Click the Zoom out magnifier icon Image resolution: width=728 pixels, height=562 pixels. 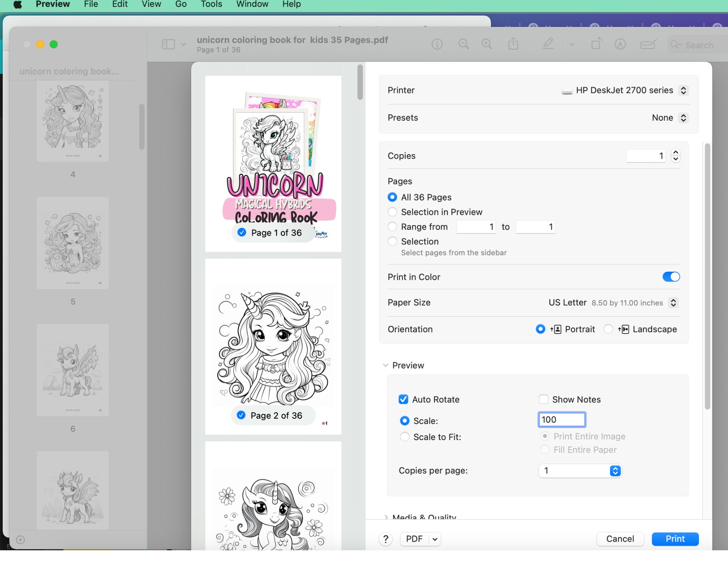click(463, 44)
